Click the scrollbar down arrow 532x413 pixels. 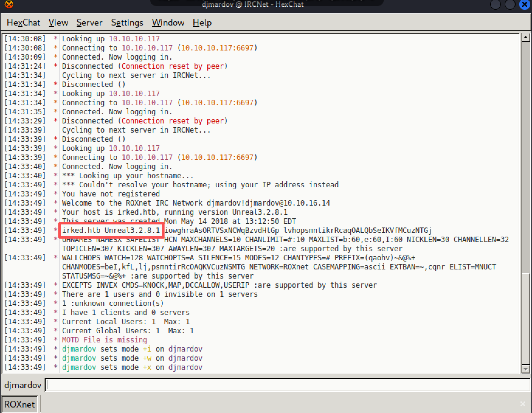[x=526, y=369]
